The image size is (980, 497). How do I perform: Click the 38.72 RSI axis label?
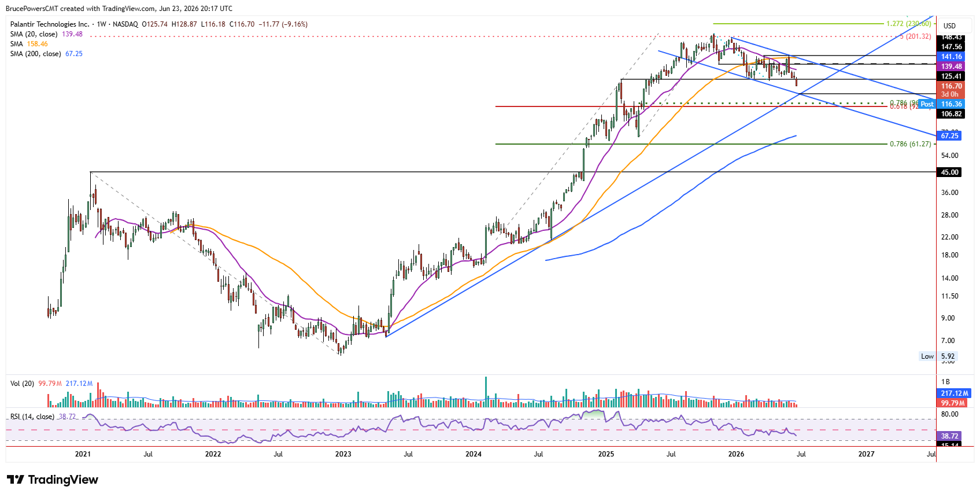949,436
